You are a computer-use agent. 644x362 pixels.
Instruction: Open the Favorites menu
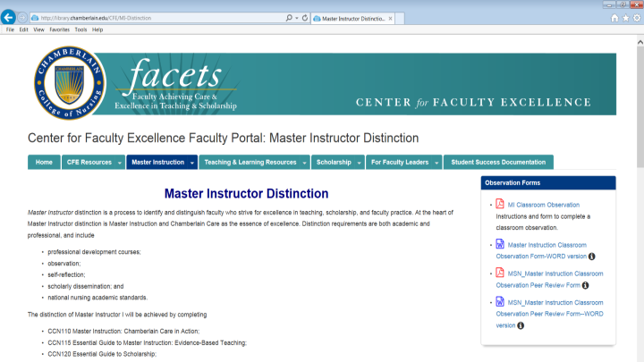[60, 29]
